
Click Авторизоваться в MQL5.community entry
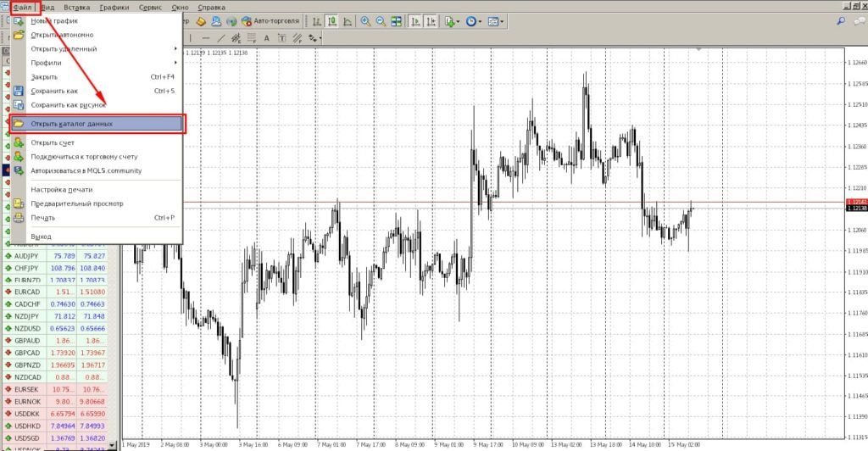click(x=86, y=170)
